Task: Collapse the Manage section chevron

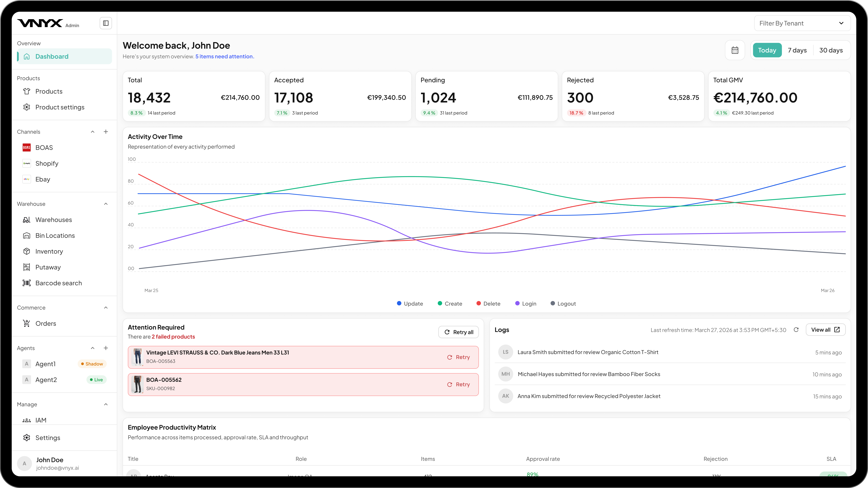Action: click(x=106, y=404)
